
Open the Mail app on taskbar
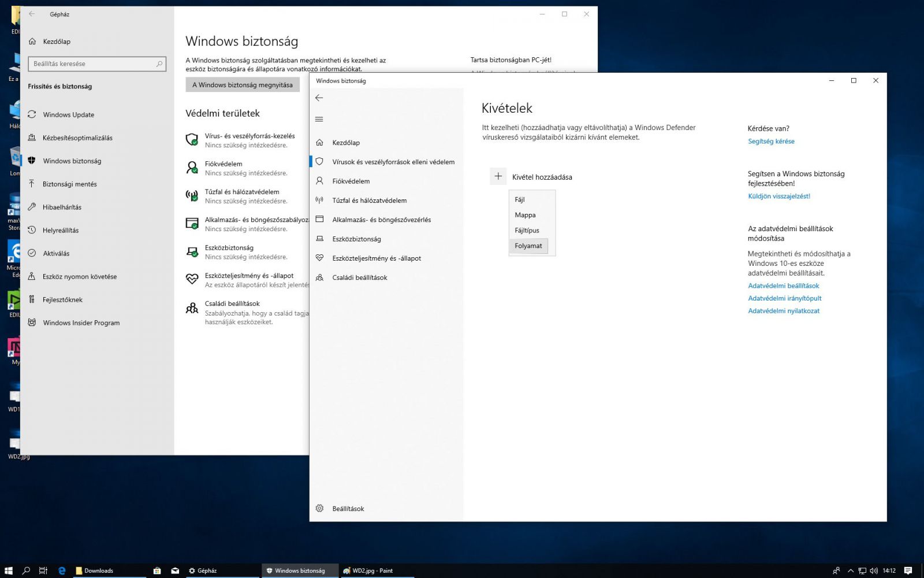click(175, 570)
